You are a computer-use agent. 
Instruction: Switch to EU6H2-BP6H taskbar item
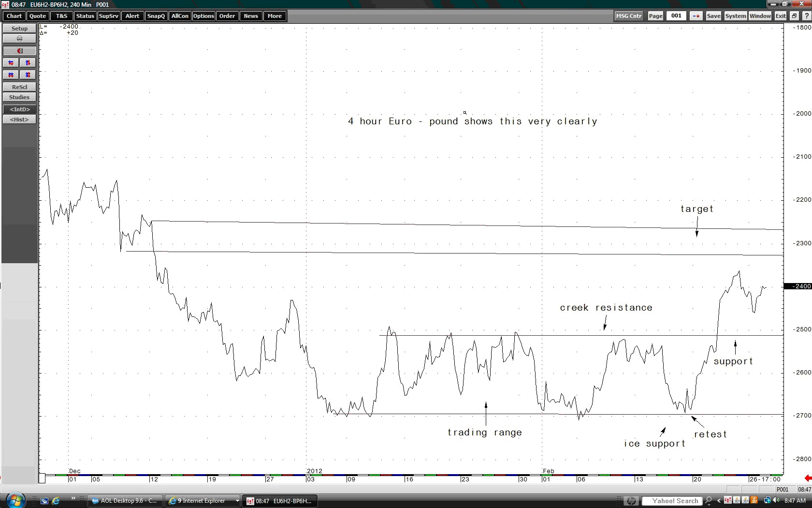(x=280, y=501)
